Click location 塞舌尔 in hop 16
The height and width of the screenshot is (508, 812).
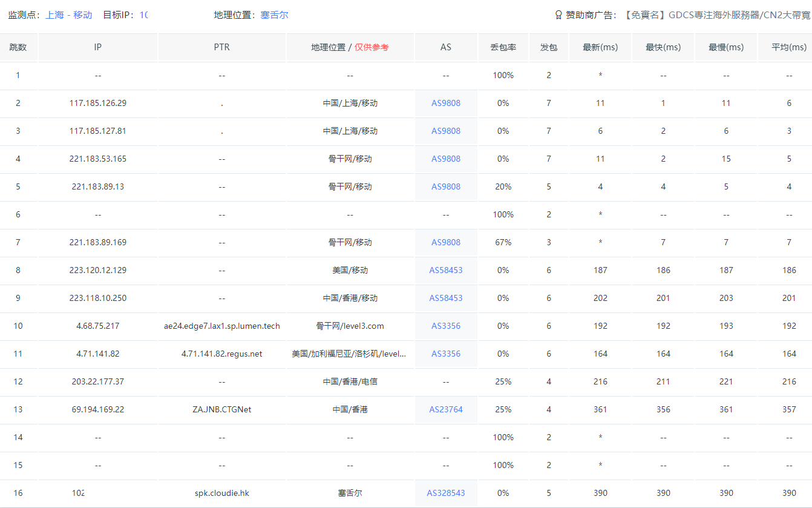coord(350,493)
